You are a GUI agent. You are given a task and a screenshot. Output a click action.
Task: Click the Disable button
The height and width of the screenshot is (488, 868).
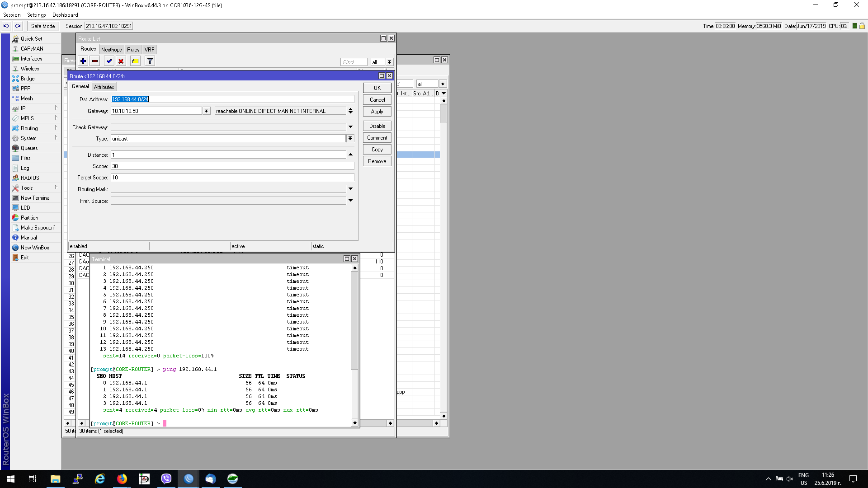point(377,126)
